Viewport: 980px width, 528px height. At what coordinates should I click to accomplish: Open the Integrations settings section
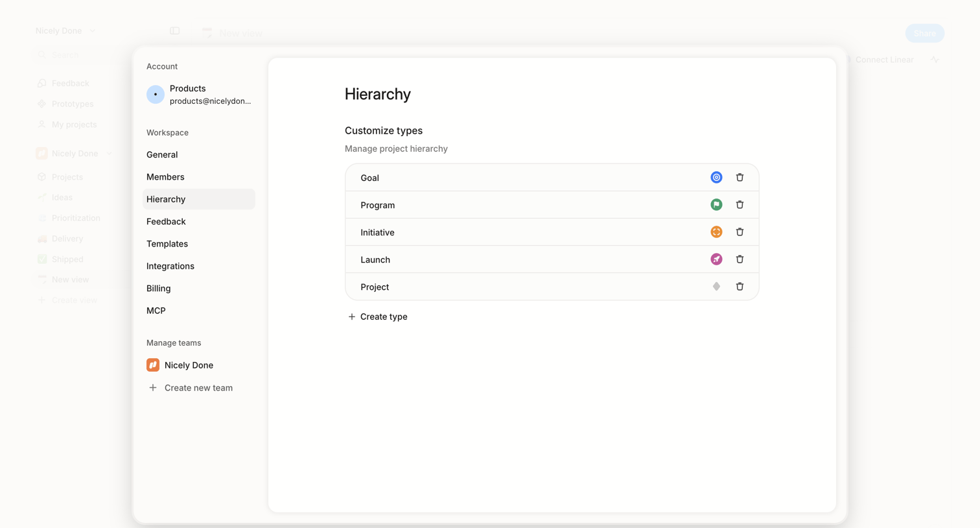pyautogui.click(x=199, y=266)
